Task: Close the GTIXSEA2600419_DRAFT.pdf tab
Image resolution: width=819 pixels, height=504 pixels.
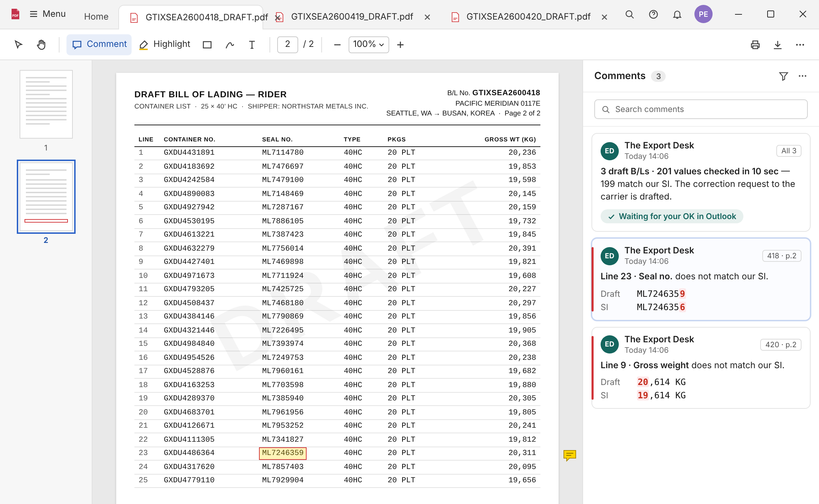Action: [427, 17]
